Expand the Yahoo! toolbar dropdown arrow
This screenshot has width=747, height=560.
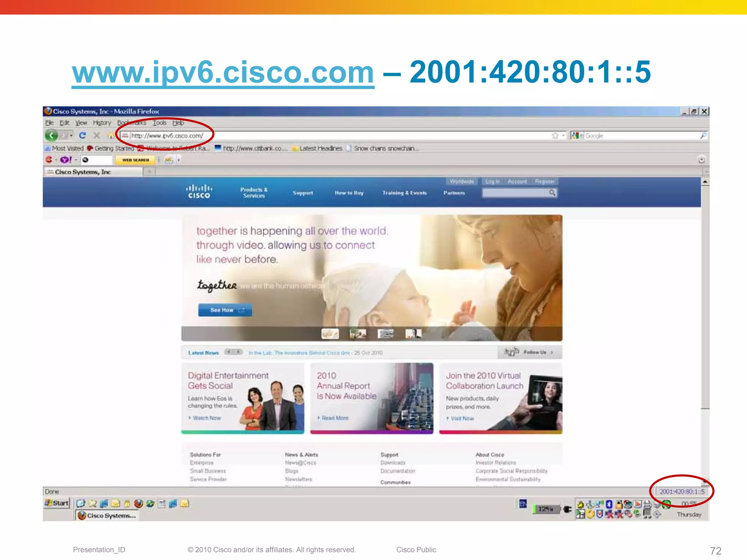click(76, 160)
